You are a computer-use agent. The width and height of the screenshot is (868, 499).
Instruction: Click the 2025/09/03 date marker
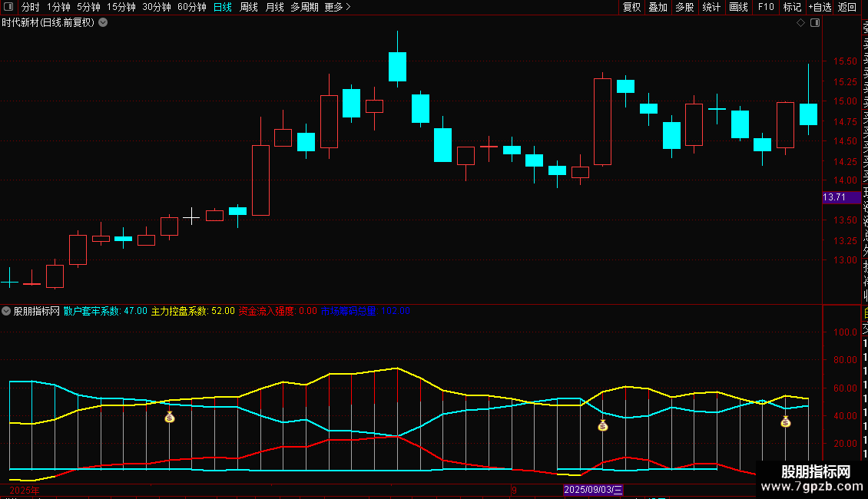(x=593, y=490)
